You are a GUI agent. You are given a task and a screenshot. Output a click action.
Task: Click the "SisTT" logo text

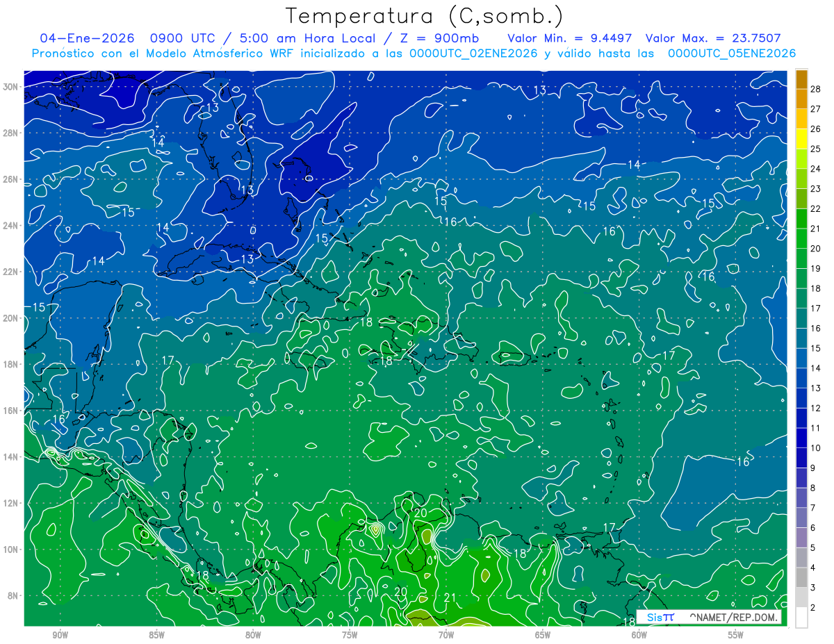(x=660, y=617)
